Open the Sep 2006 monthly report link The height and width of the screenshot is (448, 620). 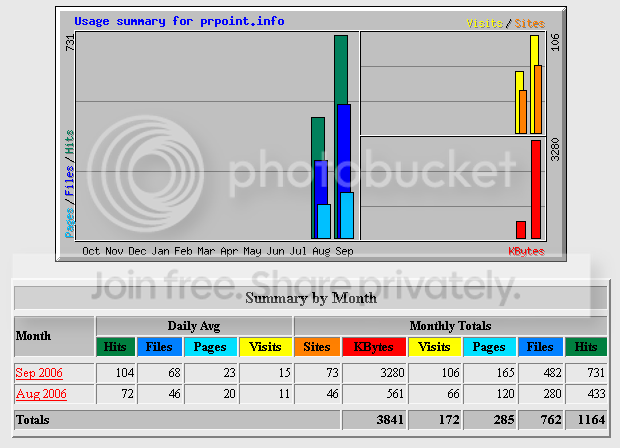coord(39,373)
